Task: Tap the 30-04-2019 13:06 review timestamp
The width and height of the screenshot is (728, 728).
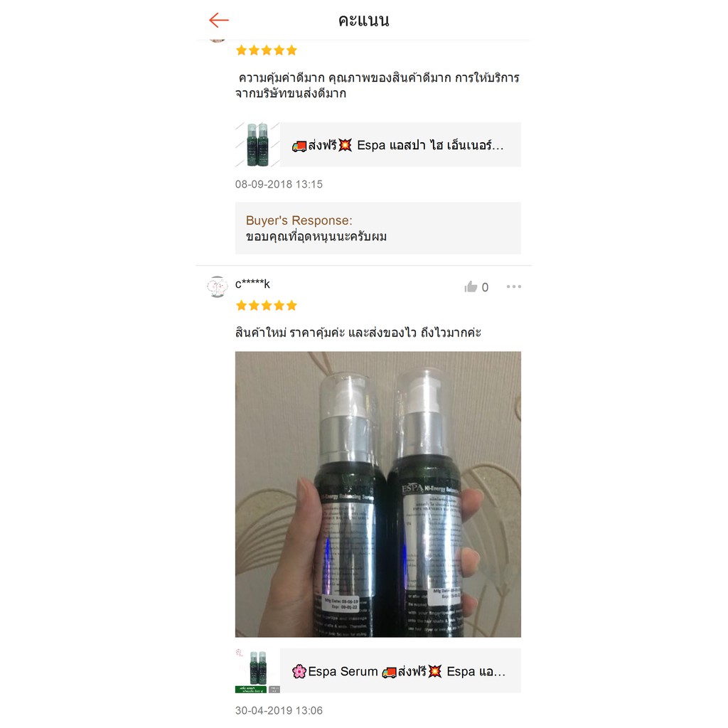Action: pos(279,710)
